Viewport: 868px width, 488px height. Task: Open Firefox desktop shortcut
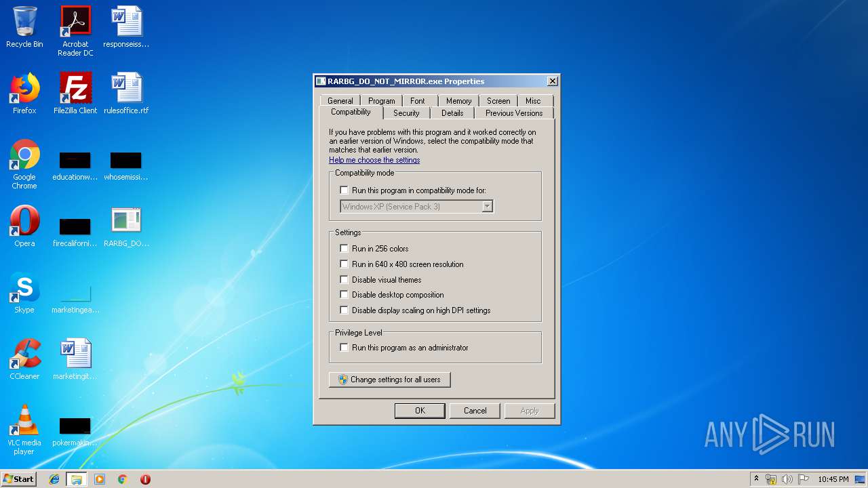24,94
